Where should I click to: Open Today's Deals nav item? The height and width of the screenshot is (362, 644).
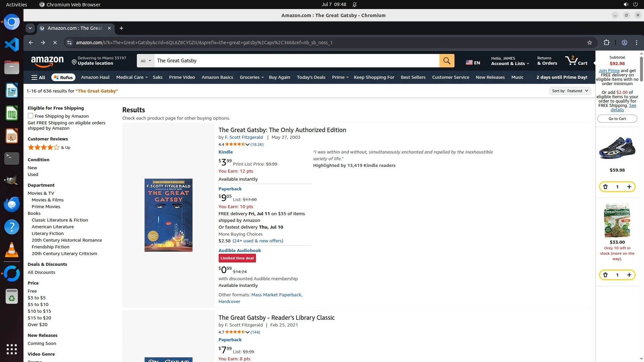coord(311,77)
